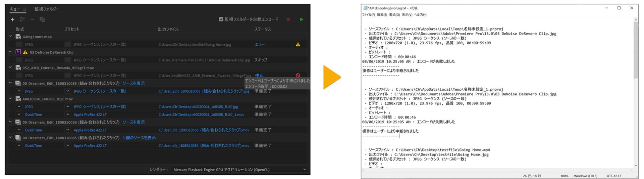The image size is (644, 179).
Task: Open preset dropdown for A002C004 JPEG sequence output
Action: pos(68,106)
